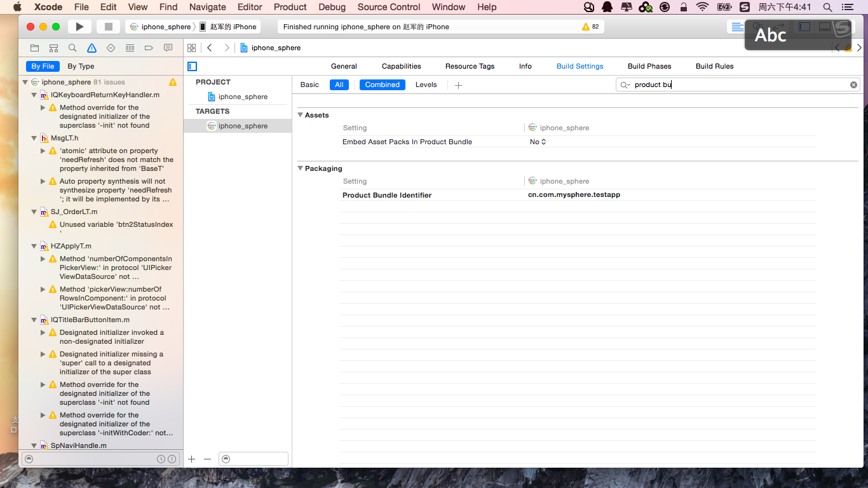The width and height of the screenshot is (868, 488).
Task: Open the Info tab
Action: tap(526, 66)
